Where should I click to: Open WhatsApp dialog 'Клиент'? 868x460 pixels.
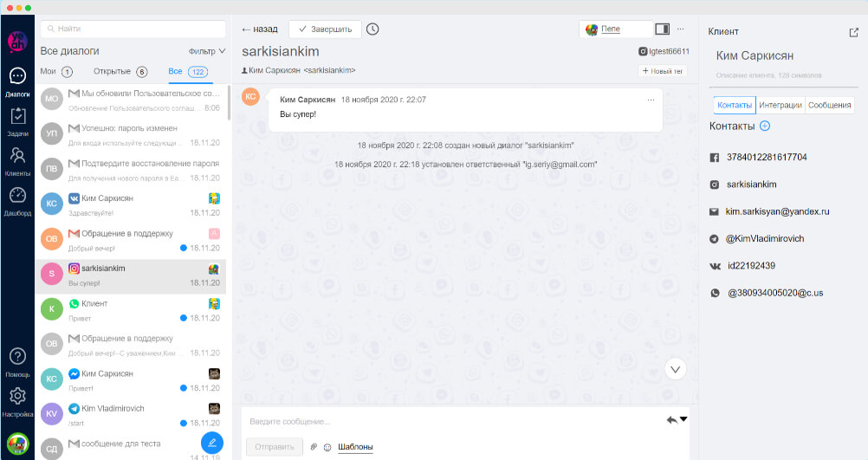[x=131, y=310]
